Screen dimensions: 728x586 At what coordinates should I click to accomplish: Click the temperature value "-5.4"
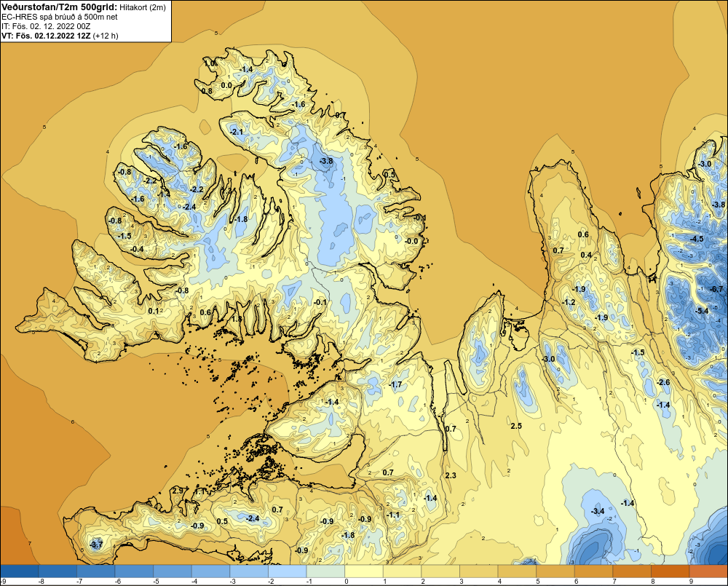coord(703,311)
